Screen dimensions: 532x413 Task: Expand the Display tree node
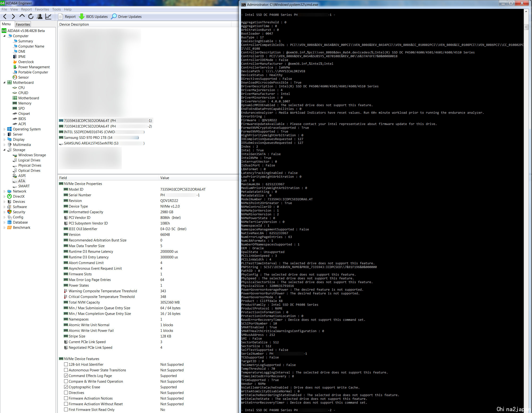pos(4,140)
